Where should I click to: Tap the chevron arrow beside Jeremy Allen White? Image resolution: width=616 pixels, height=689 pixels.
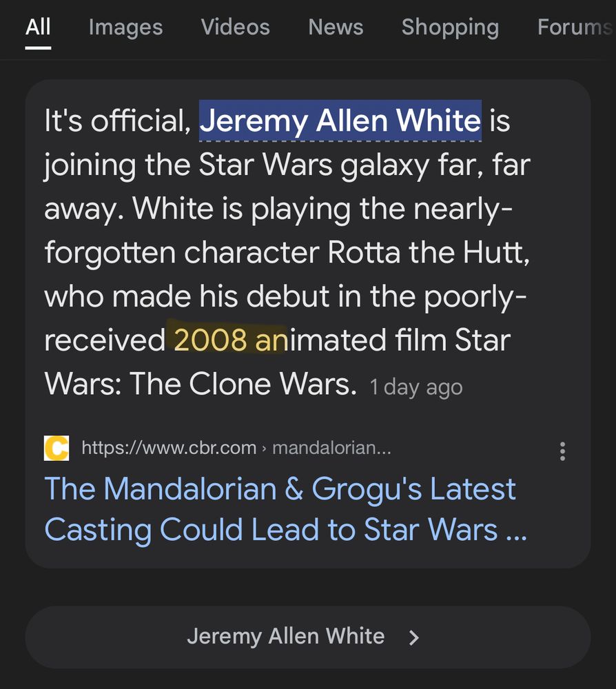[413, 637]
